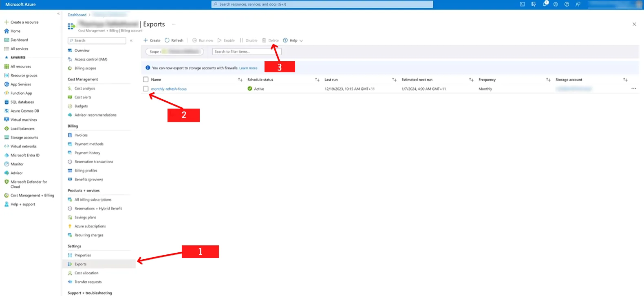
Task: Open SQL databases favorite
Action: click(22, 102)
